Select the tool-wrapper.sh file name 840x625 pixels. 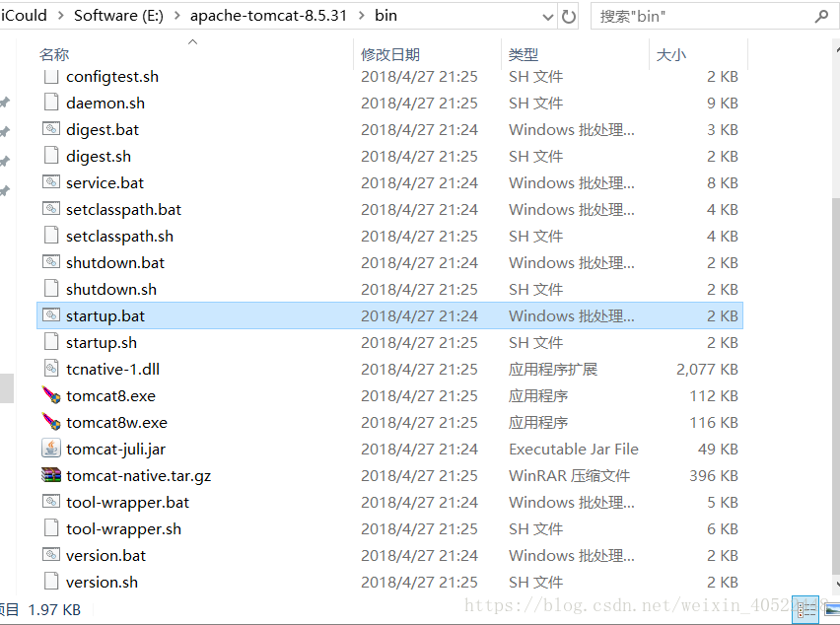point(123,529)
